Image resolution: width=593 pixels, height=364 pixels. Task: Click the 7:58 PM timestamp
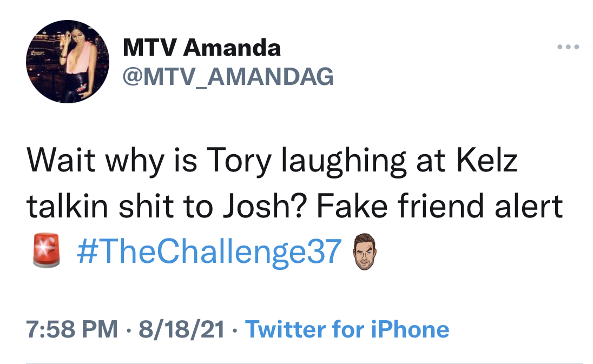(72, 329)
